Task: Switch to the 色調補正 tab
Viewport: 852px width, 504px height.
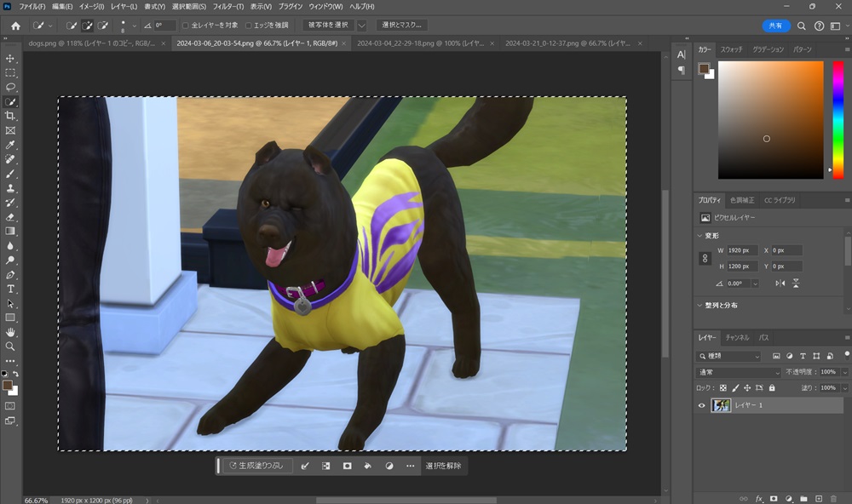Action: (742, 200)
